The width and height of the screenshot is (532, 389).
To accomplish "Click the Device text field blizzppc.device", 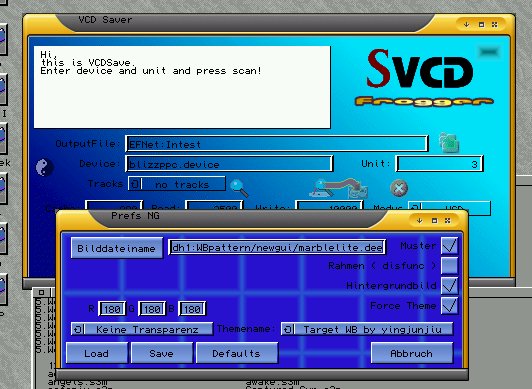I will pyautogui.click(x=229, y=164).
